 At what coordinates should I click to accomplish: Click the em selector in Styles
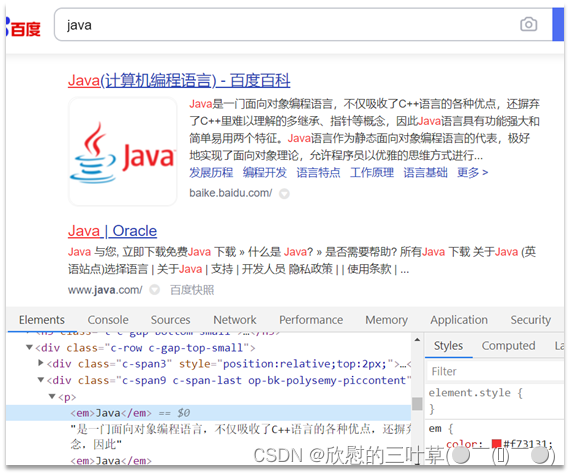pyautogui.click(x=435, y=429)
